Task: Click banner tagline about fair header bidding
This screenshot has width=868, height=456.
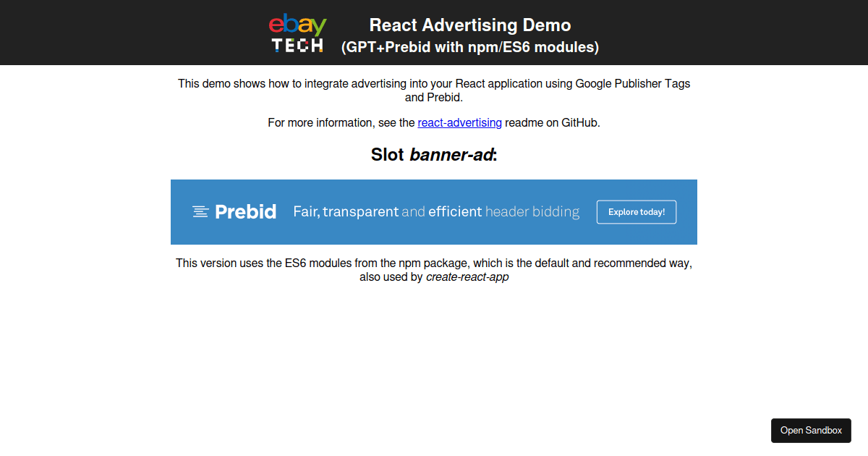Action: tap(436, 211)
